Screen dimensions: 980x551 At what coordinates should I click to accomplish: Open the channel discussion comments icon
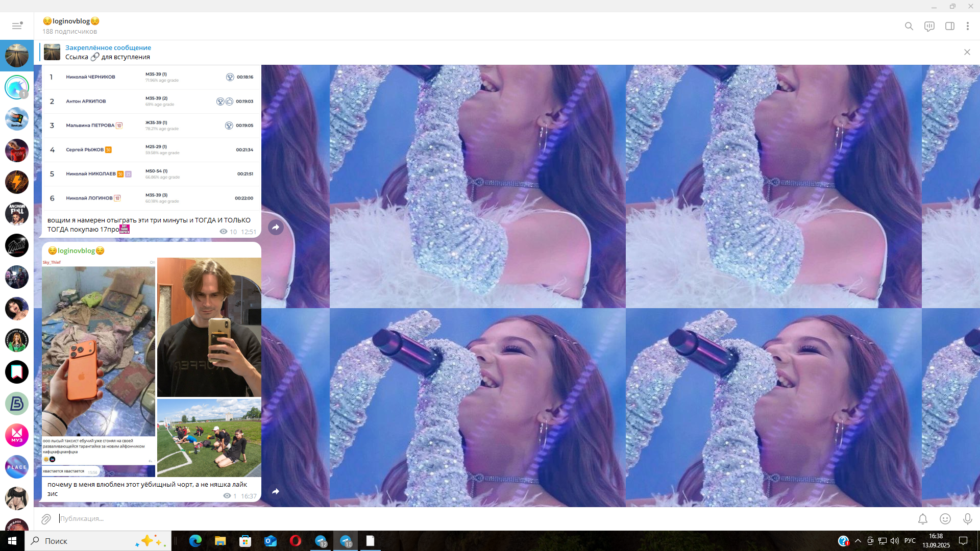[929, 26]
